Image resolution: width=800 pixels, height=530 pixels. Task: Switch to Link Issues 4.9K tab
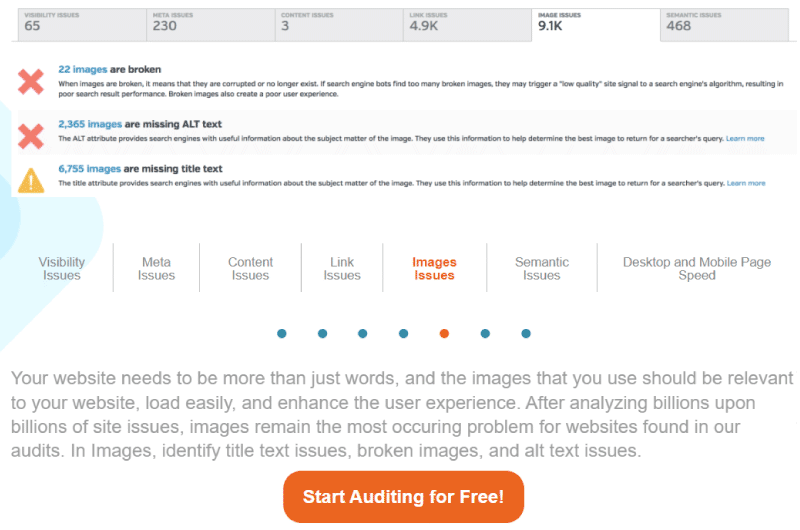coord(467,24)
